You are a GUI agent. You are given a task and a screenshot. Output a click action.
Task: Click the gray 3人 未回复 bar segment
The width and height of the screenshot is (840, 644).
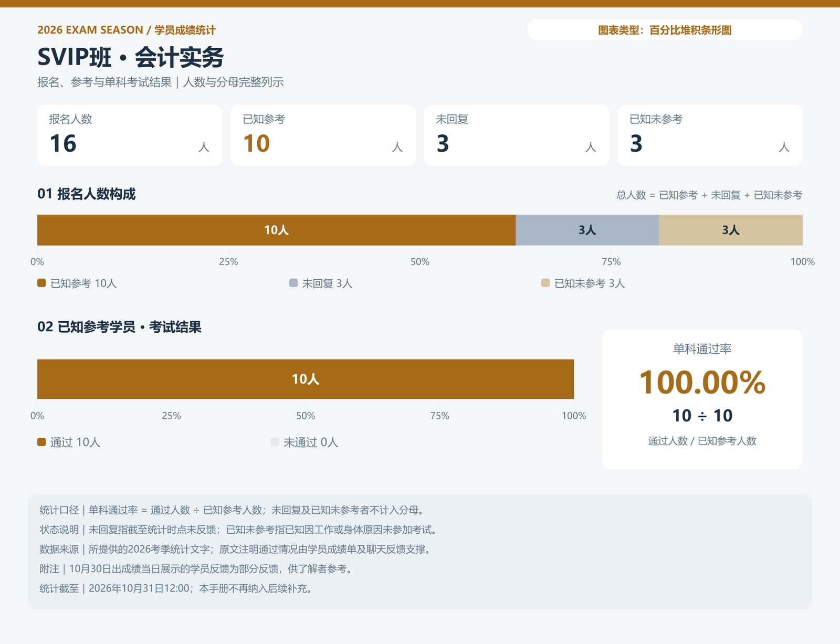click(x=587, y=230)
